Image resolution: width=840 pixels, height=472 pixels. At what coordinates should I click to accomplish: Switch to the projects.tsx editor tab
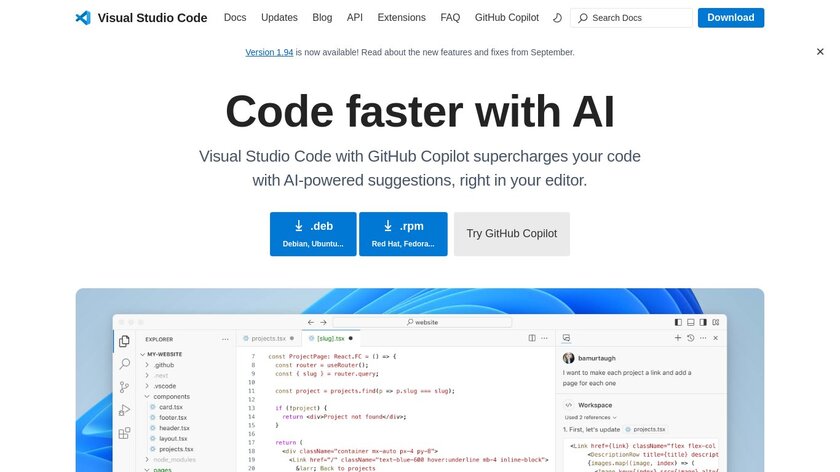[x=268, y=338]
